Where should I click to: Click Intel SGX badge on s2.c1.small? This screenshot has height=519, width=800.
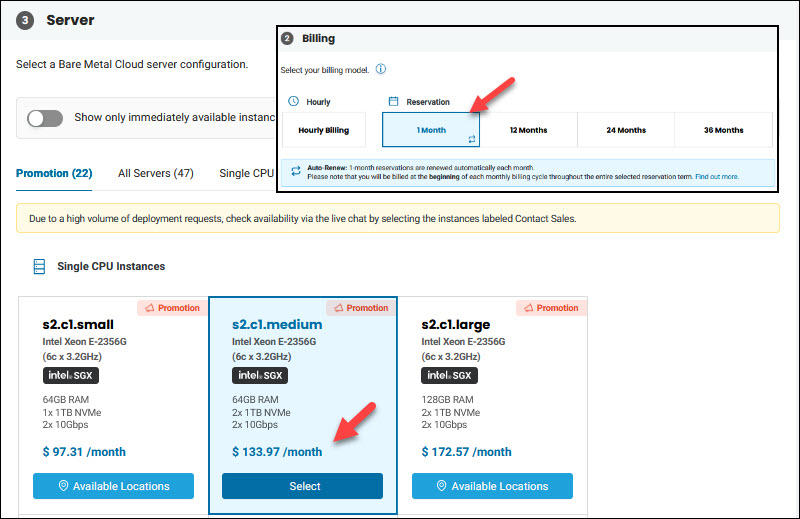[70, 376]
